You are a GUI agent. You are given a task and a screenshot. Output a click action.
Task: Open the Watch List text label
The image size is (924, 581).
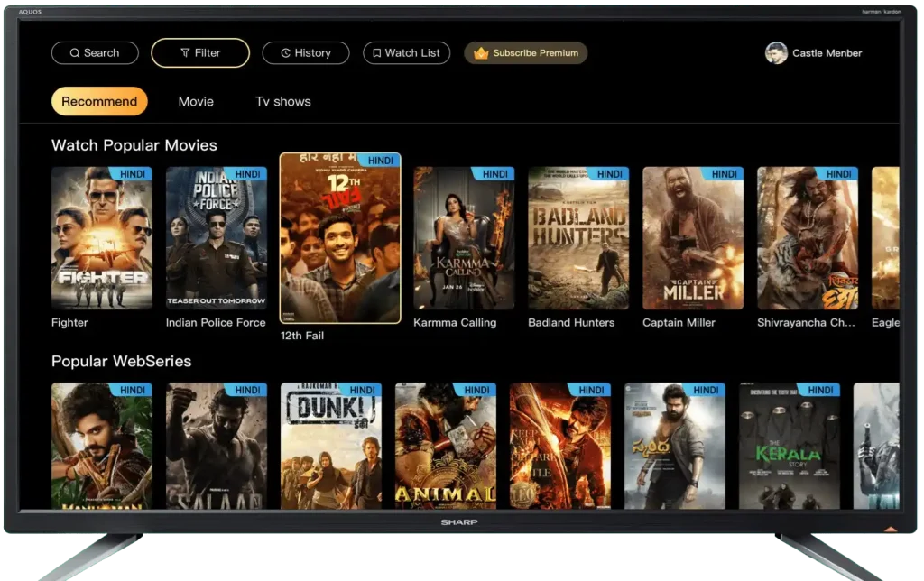[x=412, y=53]
